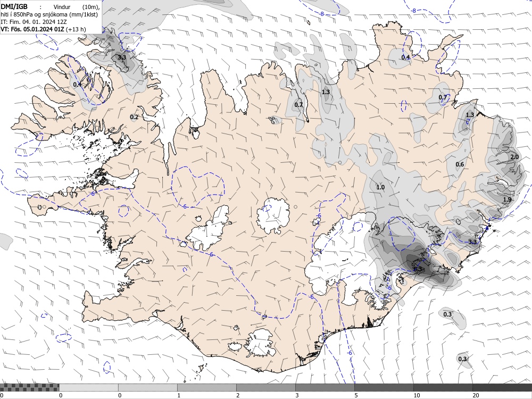Click the 0.7 value near the northeast coast
Image resolution: width=532 pixels, height=399 pixels.
pyautogui.click(x=443, y=97)
